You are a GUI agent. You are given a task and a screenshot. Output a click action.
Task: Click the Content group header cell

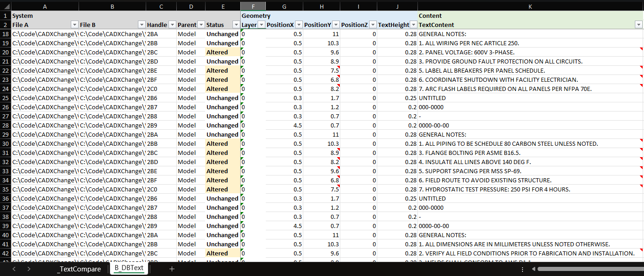pos(530,16)
